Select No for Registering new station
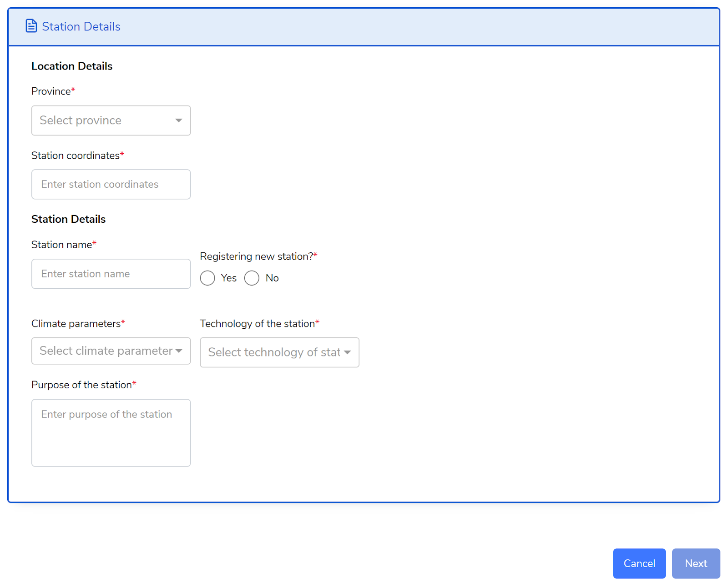 [x=252, y=278]
